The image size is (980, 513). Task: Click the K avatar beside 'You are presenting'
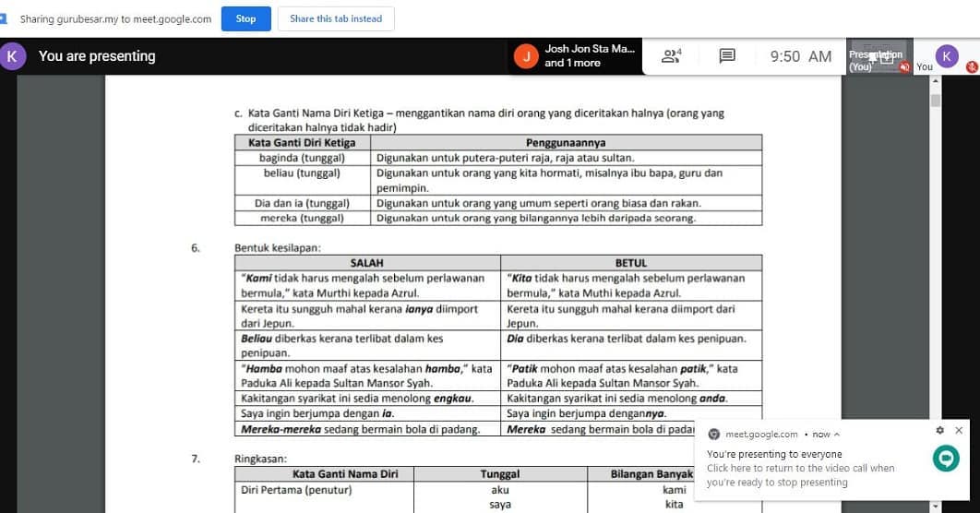(x=12, y=56)
